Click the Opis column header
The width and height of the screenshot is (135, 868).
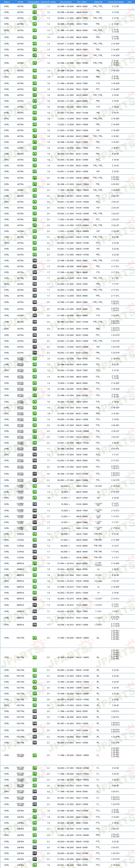pyautogui.click(x=130, y=2)
